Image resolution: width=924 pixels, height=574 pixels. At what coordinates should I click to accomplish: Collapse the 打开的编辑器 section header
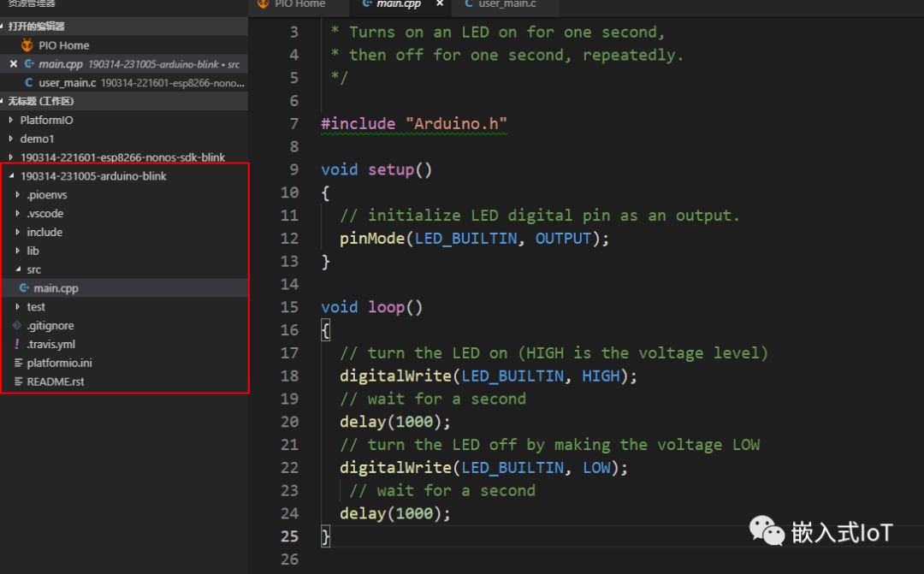tap(36, 27)
